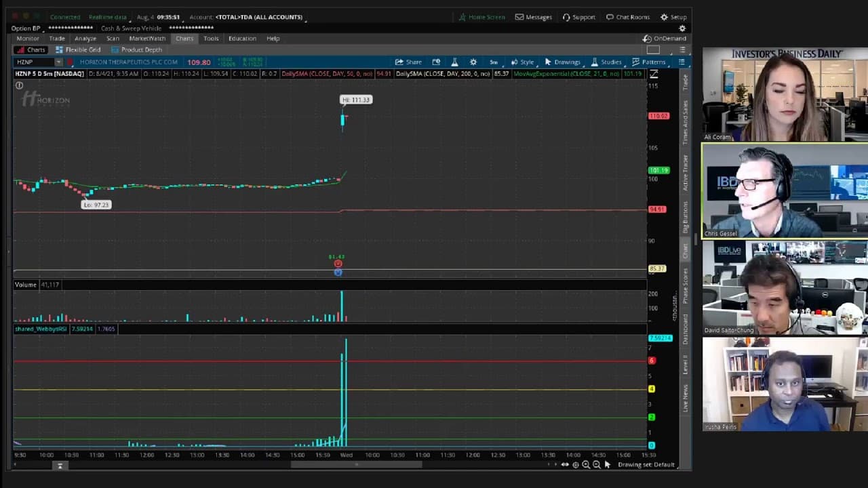868x488 pixels.
Task: Change the 5m timeframe button
Action: pyautogui.click(x=494, y=62)
